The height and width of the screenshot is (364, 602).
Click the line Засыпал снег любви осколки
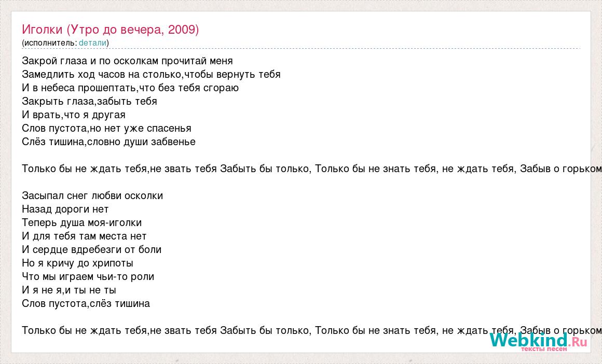pos(92,195)
